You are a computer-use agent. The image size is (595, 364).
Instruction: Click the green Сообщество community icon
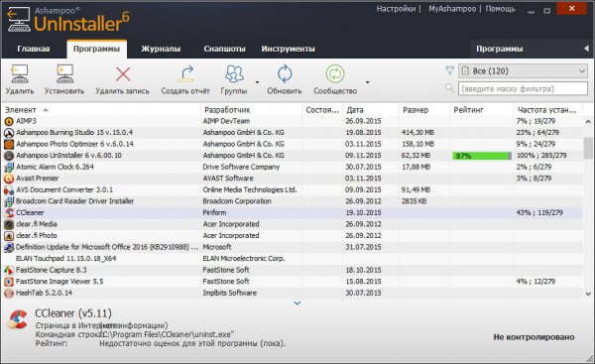335,74
